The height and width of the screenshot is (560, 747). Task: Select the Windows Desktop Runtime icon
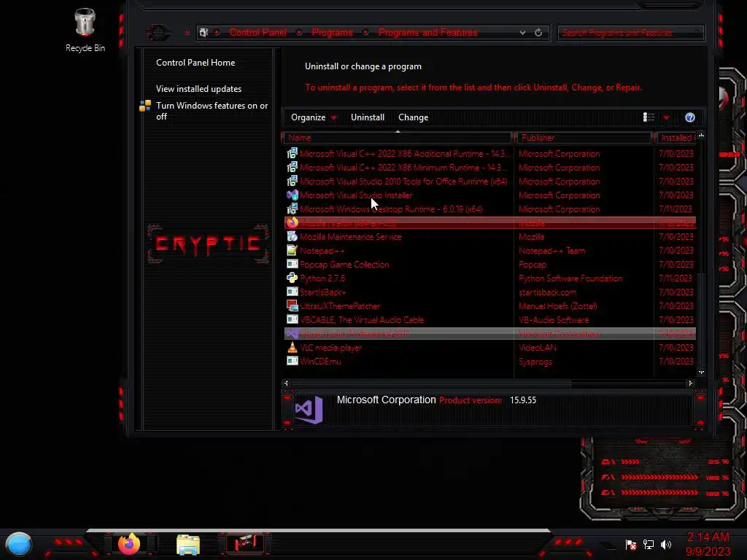pyautogui.click(x=292, y=209)
